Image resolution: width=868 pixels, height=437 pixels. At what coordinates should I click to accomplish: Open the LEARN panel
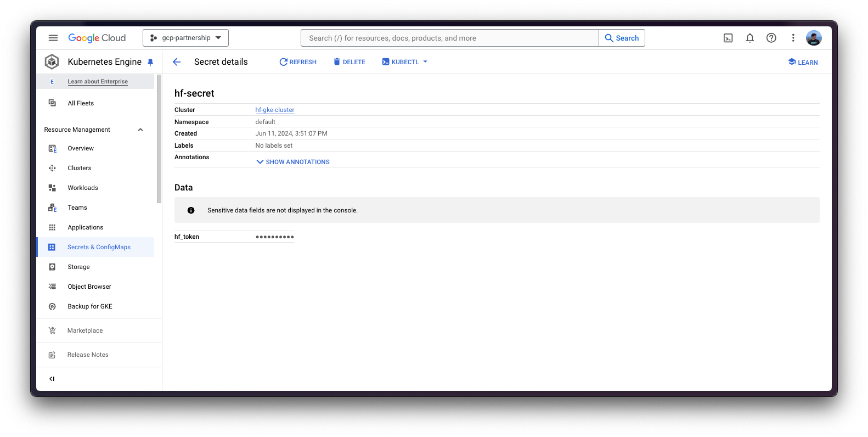(x=803, y=62)
